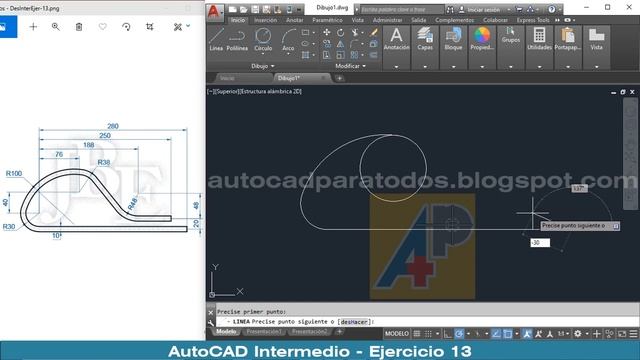This screenshot has height=360, width=640.
Task: Click the search keyword input field
Action: point(402,9)
